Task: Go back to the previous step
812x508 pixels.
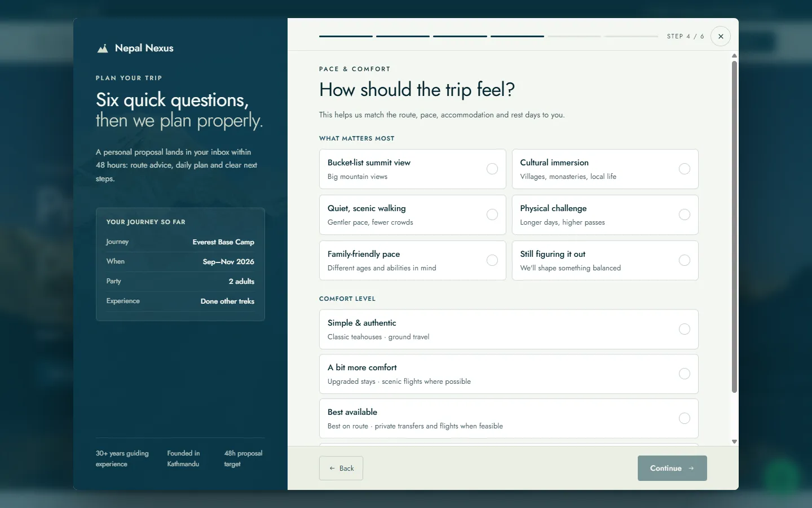Action: pos(341,468)
